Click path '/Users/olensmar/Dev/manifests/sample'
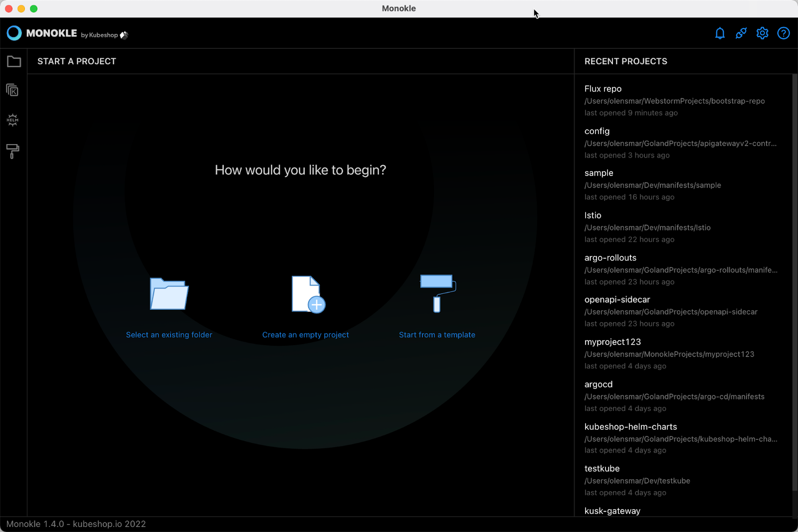This screenshot has height=532, width=798. pos(653,185)
